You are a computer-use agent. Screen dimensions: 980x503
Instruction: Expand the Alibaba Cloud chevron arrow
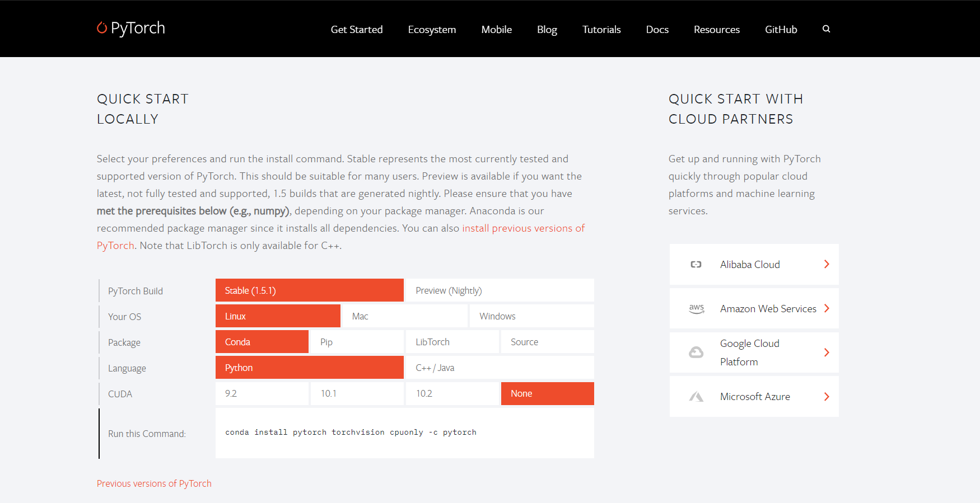827,264
